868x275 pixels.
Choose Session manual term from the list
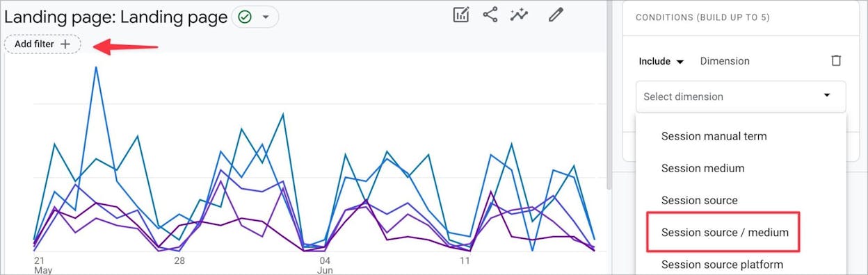tap(741, 136)
